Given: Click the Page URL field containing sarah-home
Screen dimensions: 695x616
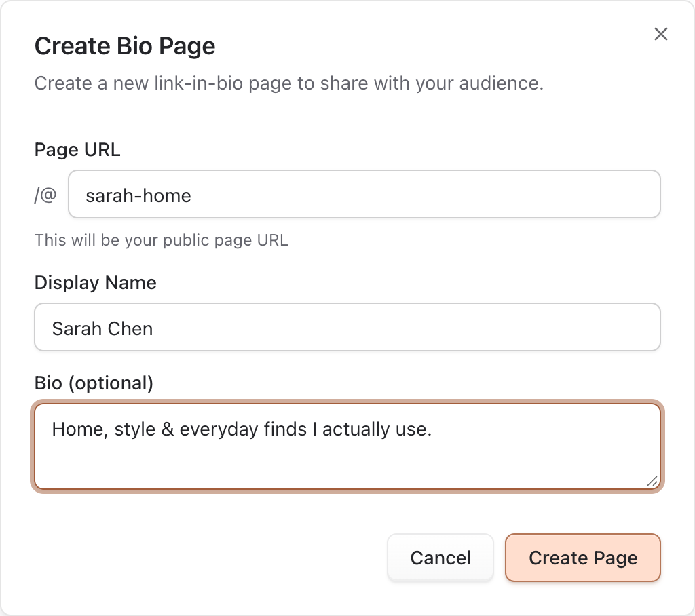Looking at the screenshot, I should pos(364,194).
